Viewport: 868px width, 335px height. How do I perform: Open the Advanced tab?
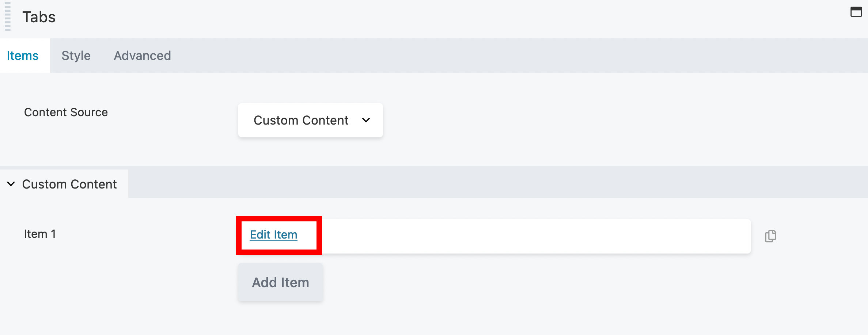[142, 56]
